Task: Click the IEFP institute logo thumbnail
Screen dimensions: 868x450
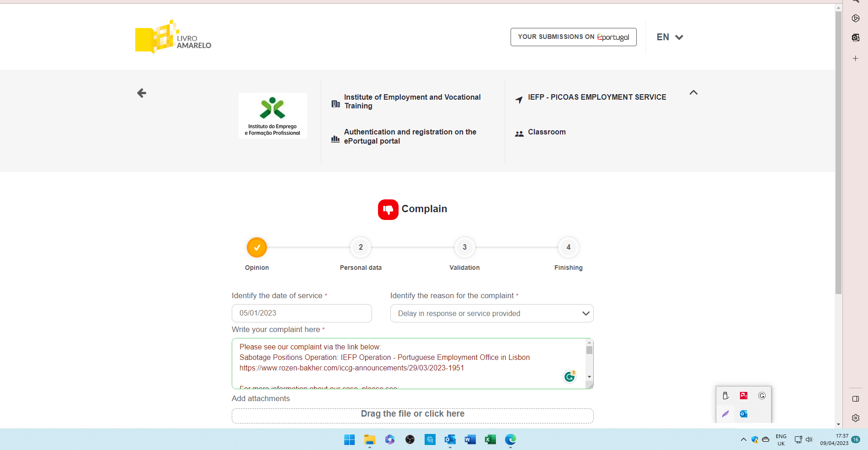Action: (x=273, y=116)
